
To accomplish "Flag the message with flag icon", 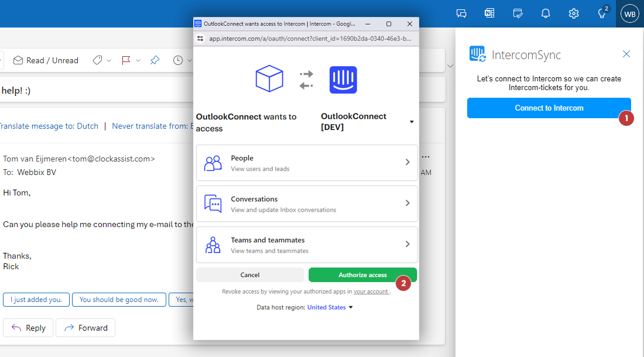I will 126,60.
